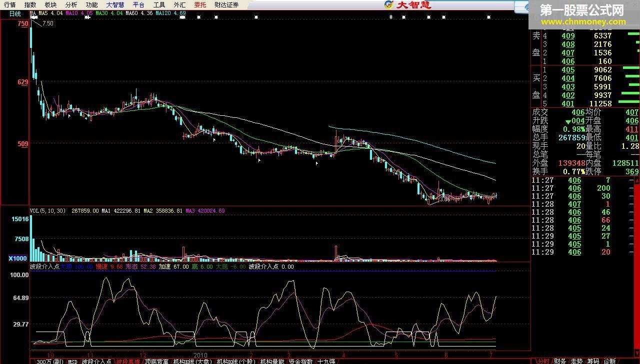
Task: Select the 十九强 indicator tab
Action: (326, 361)
